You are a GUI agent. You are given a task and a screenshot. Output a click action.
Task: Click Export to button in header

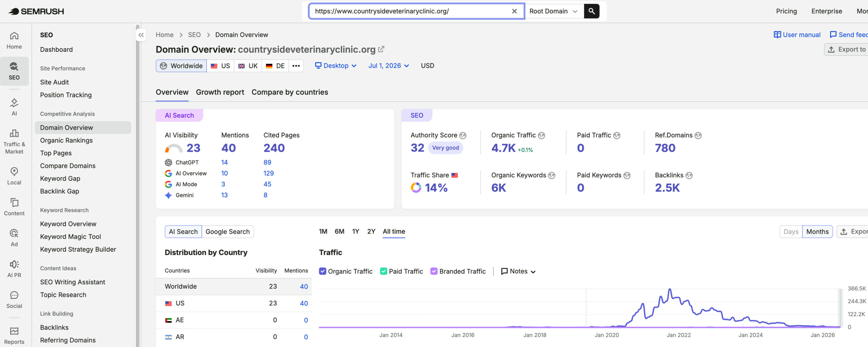[846, 50]
